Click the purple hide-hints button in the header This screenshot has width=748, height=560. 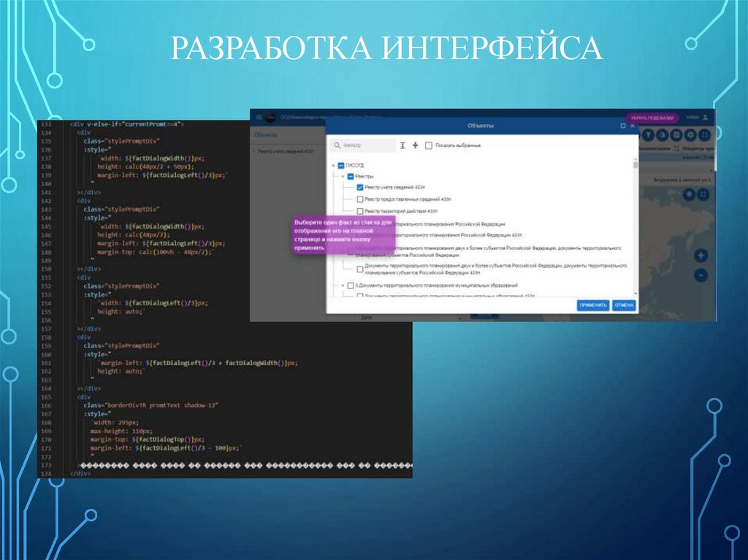(652, 118)
